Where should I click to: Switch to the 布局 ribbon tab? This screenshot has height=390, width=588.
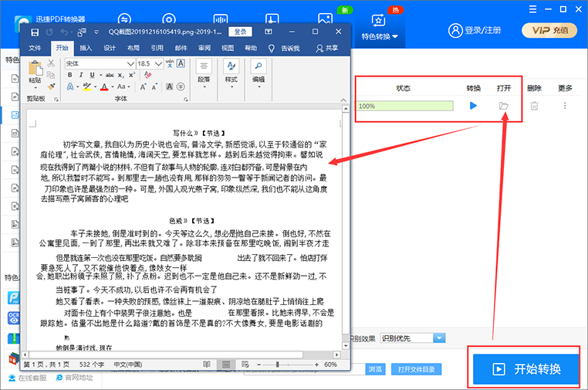[x=133, y=48]
